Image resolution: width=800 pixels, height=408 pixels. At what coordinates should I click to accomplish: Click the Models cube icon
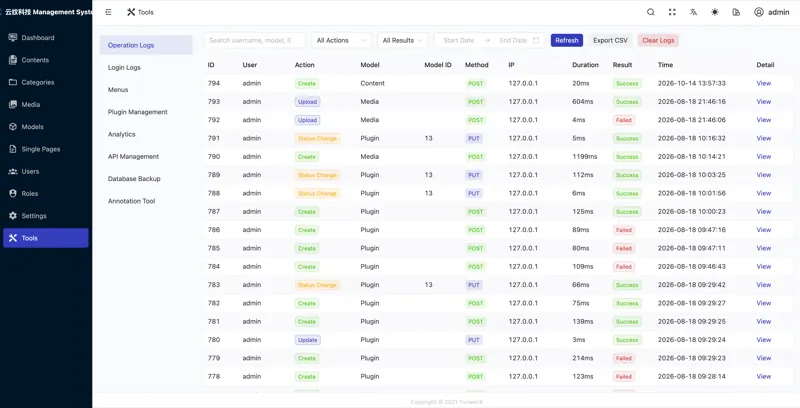pyautogui.click(x=13, y=126)
